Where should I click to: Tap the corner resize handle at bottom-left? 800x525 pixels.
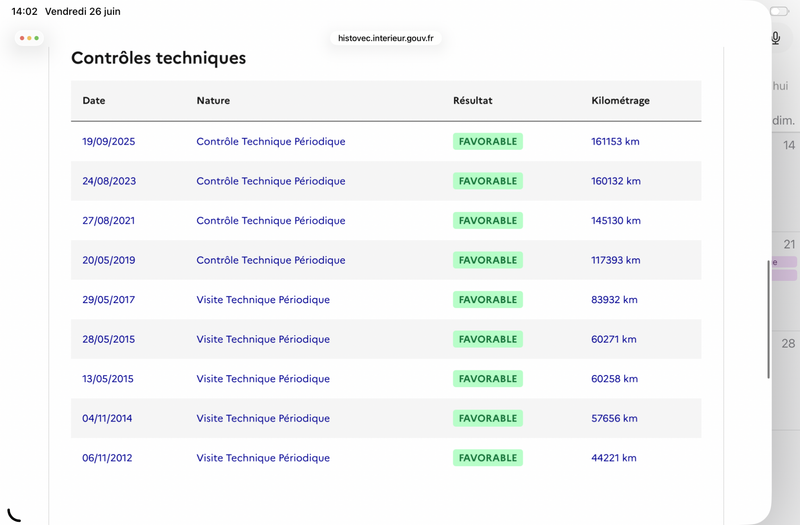tap(14, 515)
